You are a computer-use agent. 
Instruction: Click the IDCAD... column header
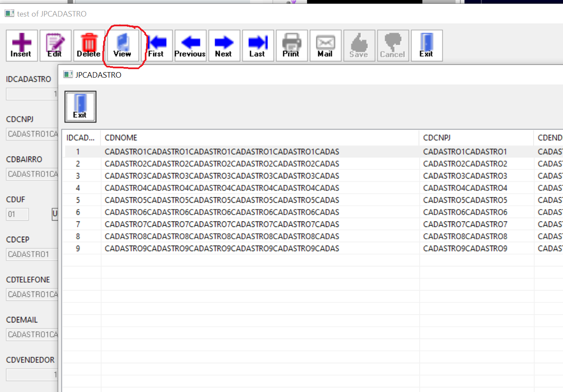(81, 138)
